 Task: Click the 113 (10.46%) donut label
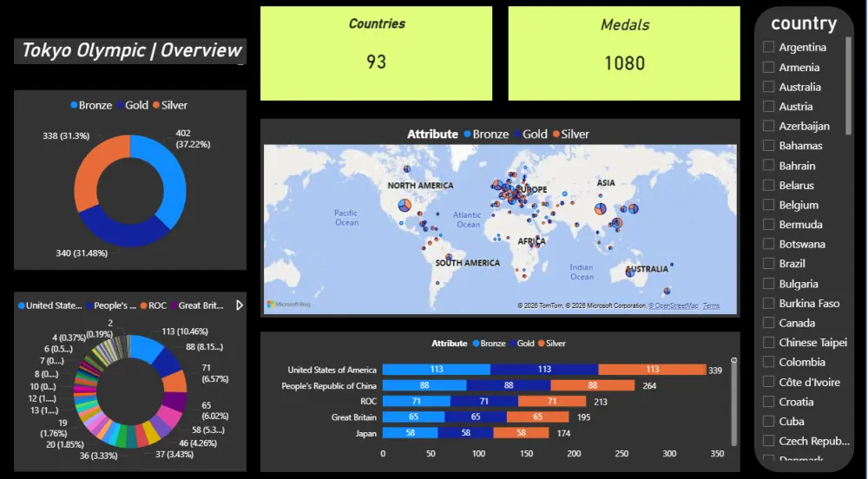tap(185, 331)
